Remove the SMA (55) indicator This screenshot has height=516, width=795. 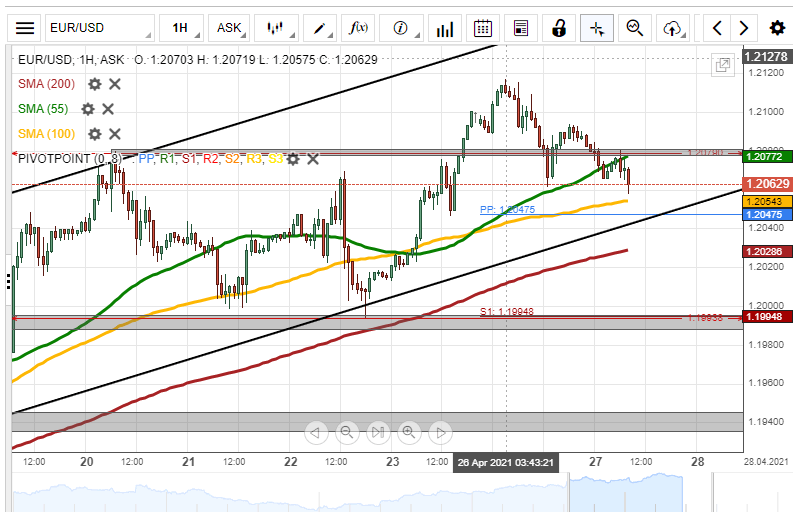[108, 109]
